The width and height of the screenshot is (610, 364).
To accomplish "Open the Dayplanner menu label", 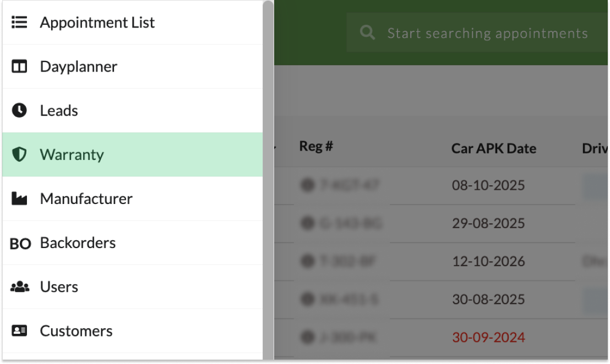I will 78,67.
